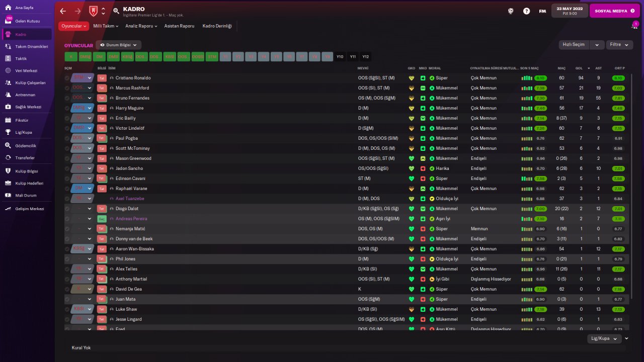This screenshot has width=644, height=362.
Task: Click Edinson Cavani's last 5 matches form bars
Action: tap(527, 178)
